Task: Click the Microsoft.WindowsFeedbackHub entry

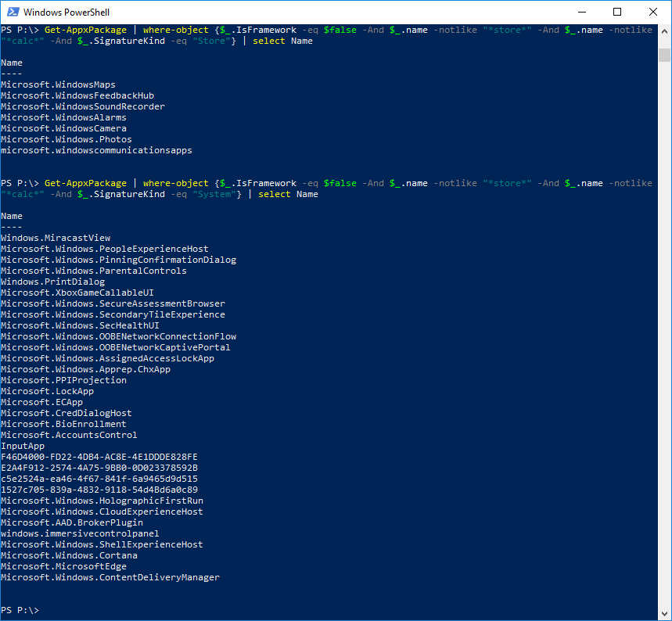Action: tap(77, 95)
